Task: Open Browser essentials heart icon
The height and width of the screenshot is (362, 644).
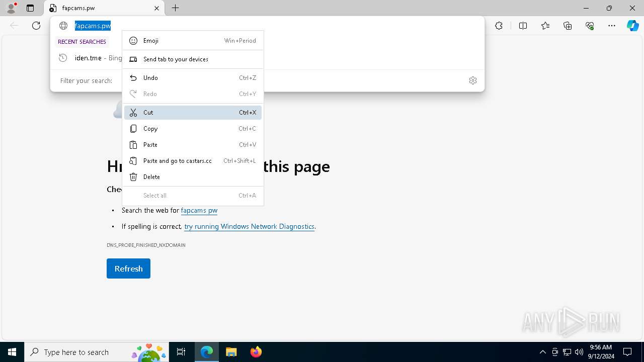Action: (590, 26)
